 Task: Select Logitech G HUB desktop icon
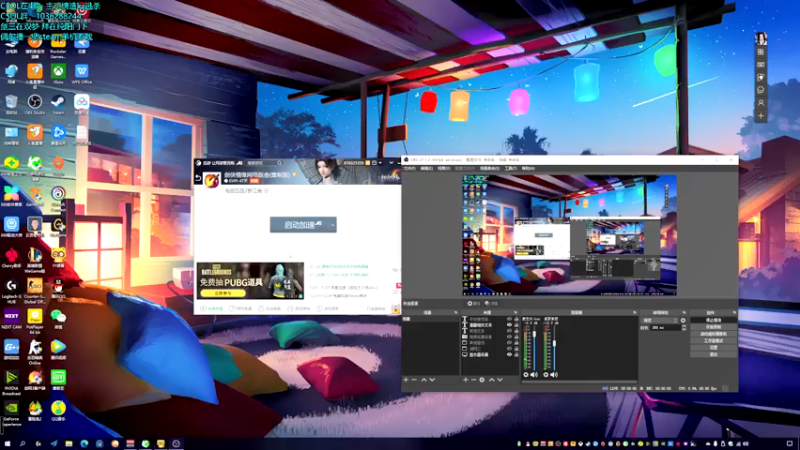(11, 291)
